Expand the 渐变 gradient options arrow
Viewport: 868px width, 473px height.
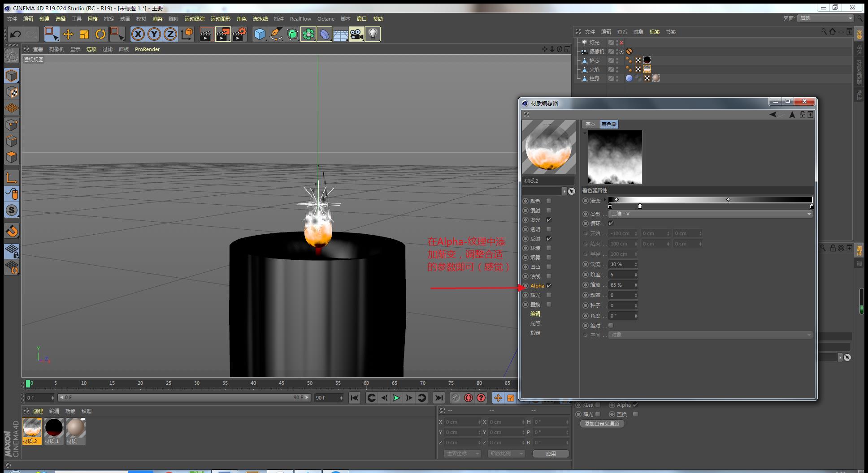pyautogui.click(x=605, y=200)
